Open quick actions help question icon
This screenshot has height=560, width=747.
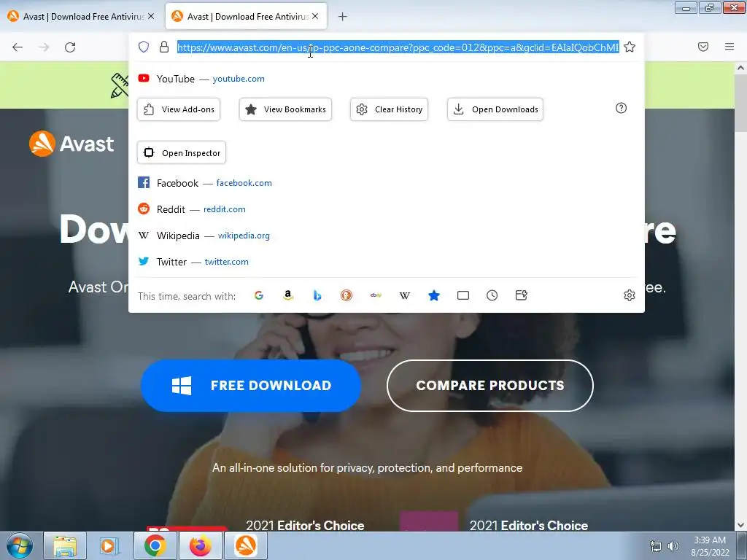[622, 108]
